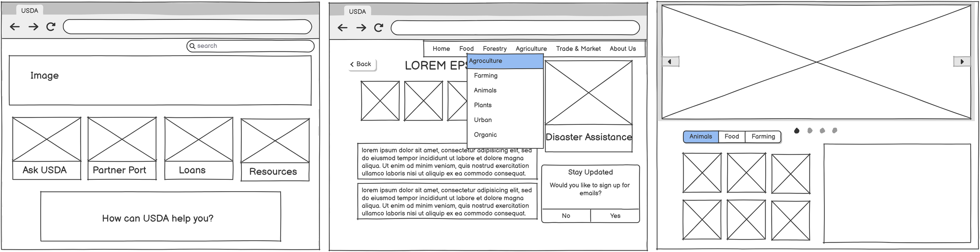Click the reload icon in the second browser window
The width and height of the screenshot is (980, 252).
(x=379, y=27)
